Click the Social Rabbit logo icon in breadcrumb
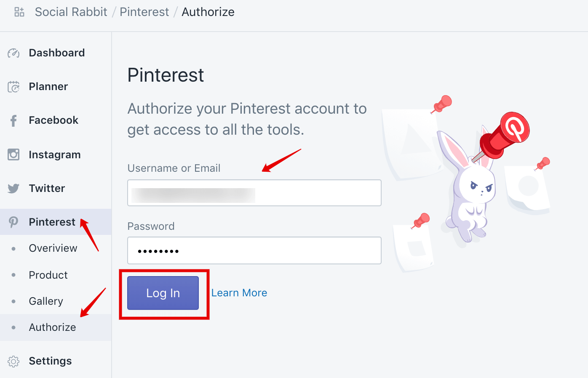This screenshot has width=588, height=378. pos(19,12)
